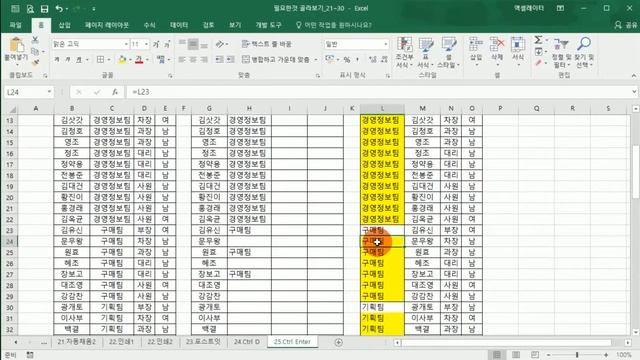The height and width of the screenshot is (360, 640).
Task: Open the font name 맑은 고딕 dropdown
Action: coord(126,44)
